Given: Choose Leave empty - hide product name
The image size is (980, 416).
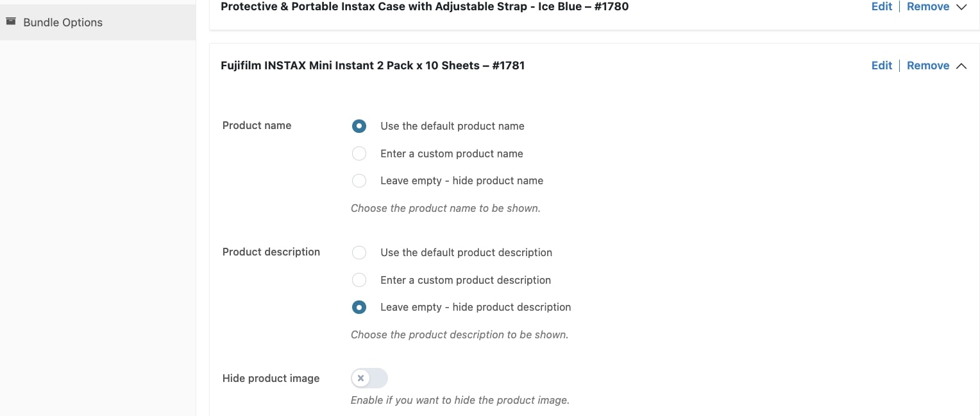Looking at the screenshot, I should [x=359, y=180].
